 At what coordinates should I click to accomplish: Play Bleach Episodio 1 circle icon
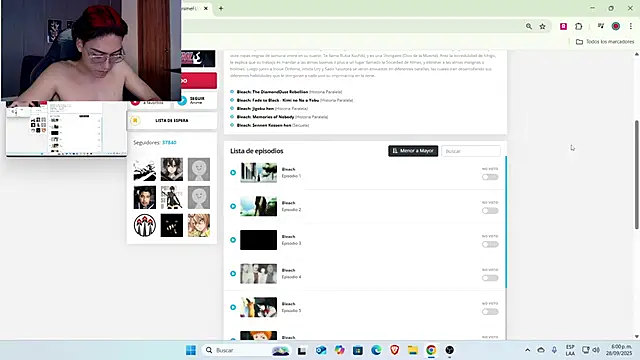(x=233, y=173)
